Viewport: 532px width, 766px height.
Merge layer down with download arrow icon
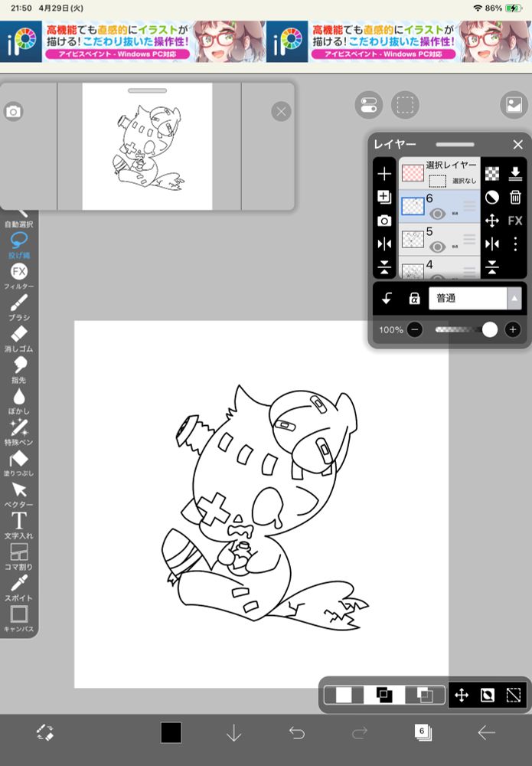(515, 173)
